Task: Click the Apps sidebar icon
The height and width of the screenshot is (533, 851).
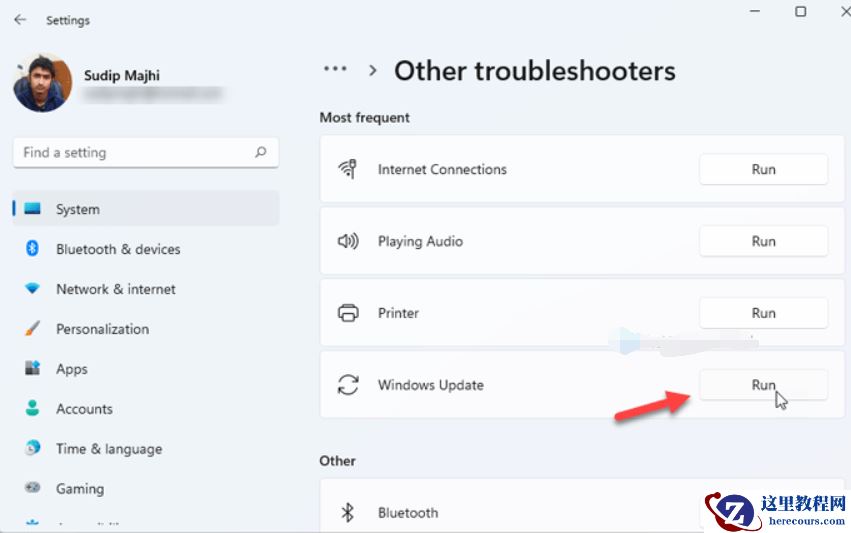Action: point(32,369)
